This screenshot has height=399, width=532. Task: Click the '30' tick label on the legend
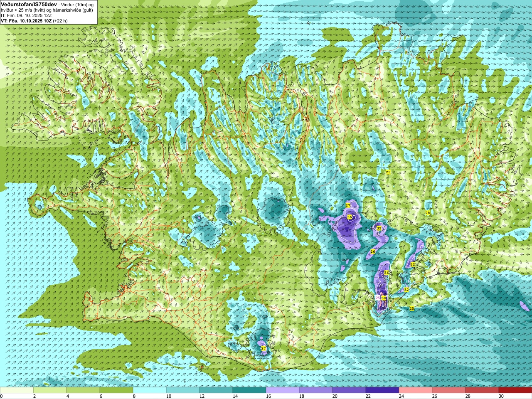click(x=501, y=396)
